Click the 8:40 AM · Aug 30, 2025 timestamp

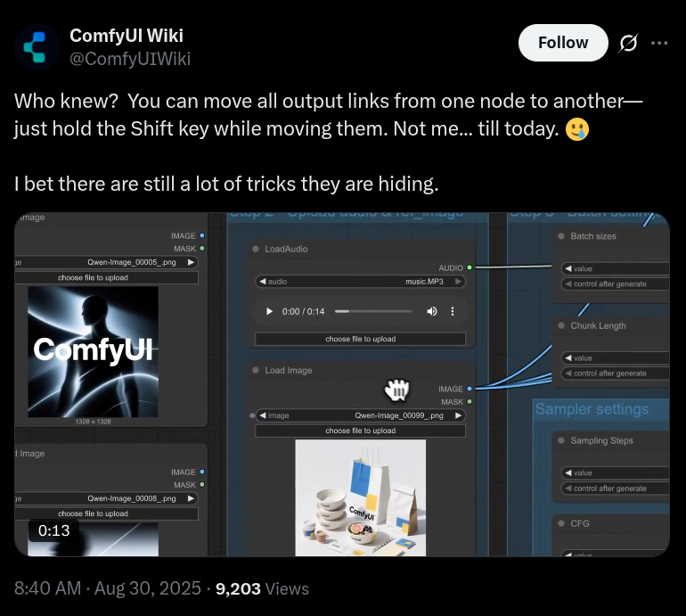pyautogui.click(x=108, y=588)
